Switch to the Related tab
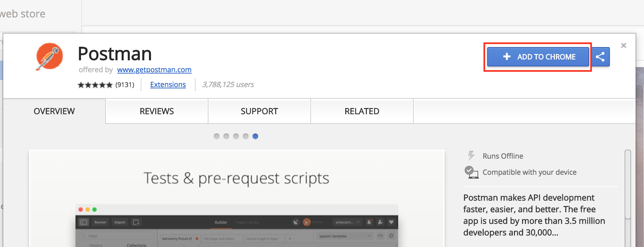The image size is (644, 247). coord(362,111)
